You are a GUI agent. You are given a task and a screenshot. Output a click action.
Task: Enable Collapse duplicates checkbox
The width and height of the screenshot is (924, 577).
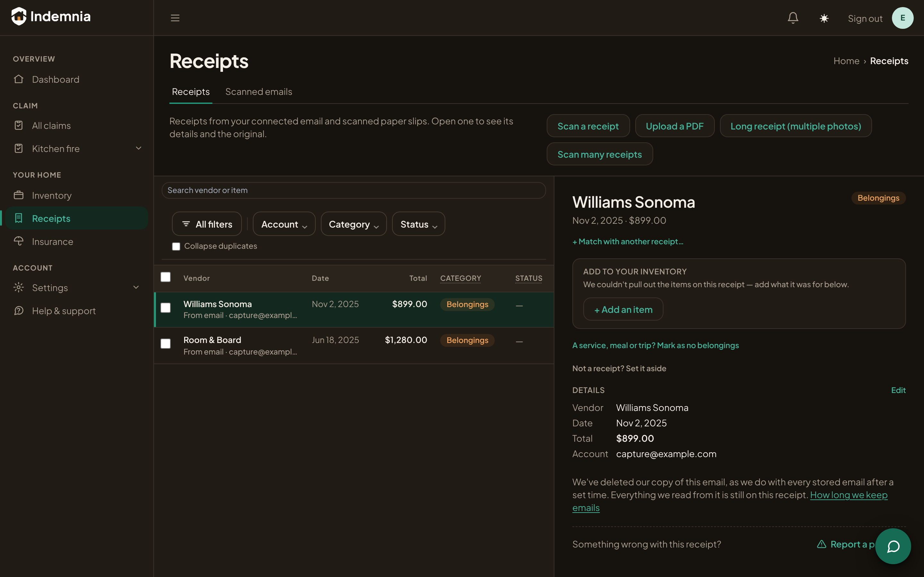coord(176,246)
